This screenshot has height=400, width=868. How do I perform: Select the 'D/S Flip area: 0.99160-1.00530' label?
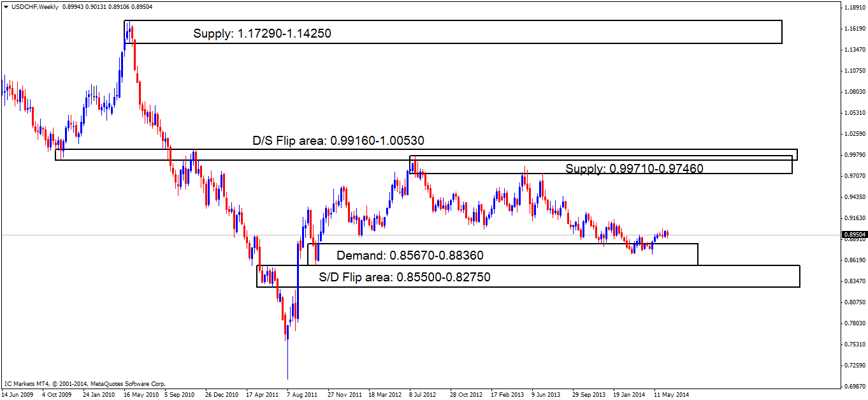[339, 140]
